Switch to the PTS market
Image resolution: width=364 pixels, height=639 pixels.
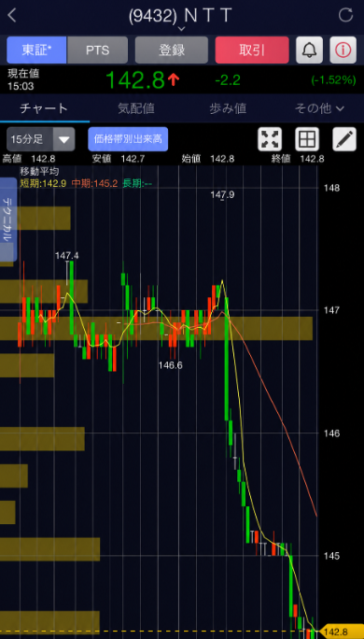97,50
